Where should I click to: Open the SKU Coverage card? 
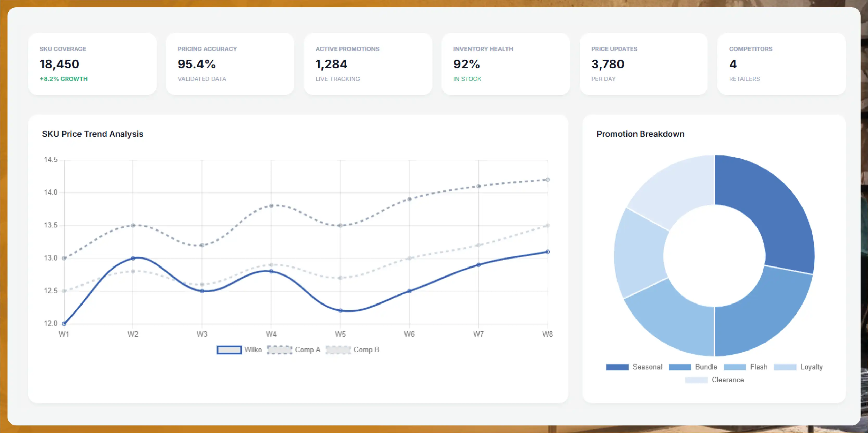click(x=92, y=64)
